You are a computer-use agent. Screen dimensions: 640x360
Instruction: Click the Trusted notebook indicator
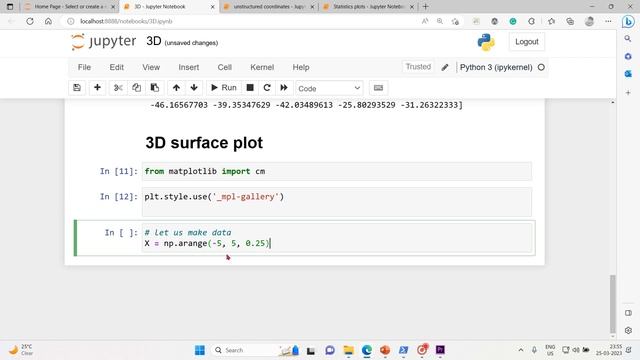[x=418, y=67]
